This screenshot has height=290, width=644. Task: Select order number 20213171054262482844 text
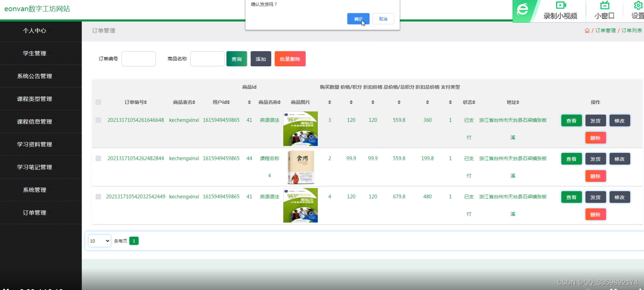(x=136, y=158)
